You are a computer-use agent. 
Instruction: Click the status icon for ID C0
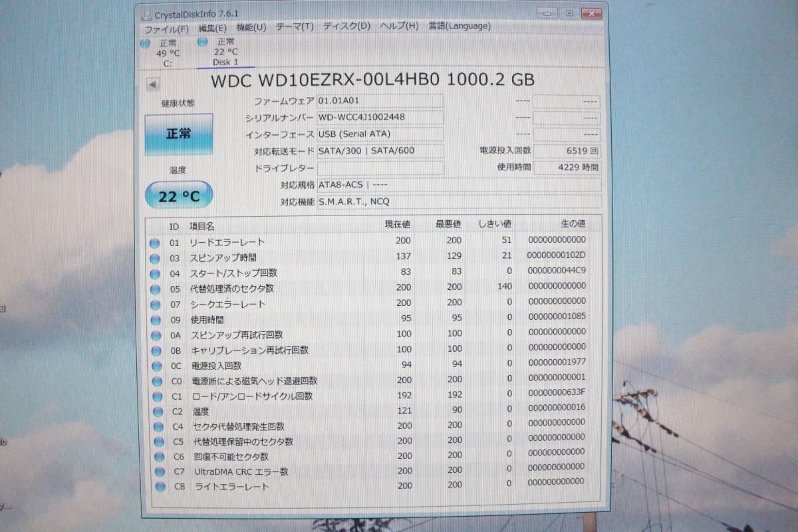tap(156, 382)
